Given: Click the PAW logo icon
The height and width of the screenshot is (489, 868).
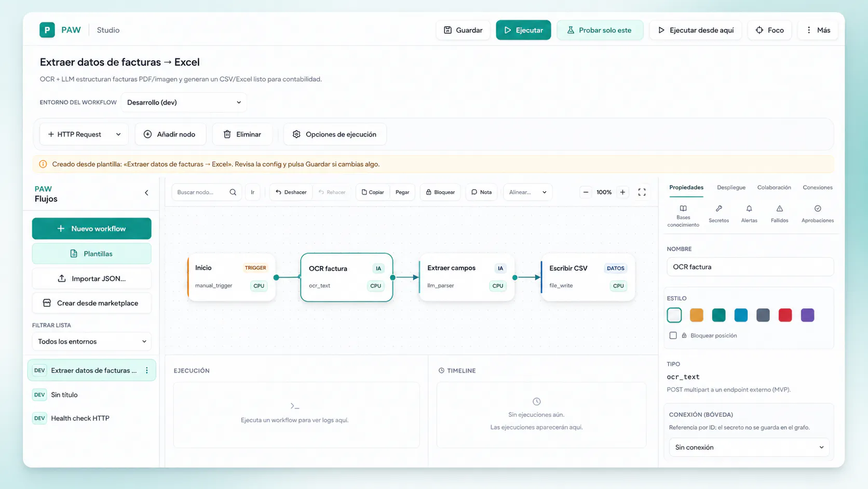Looking at the screenshot, I should tap(47, 30).
